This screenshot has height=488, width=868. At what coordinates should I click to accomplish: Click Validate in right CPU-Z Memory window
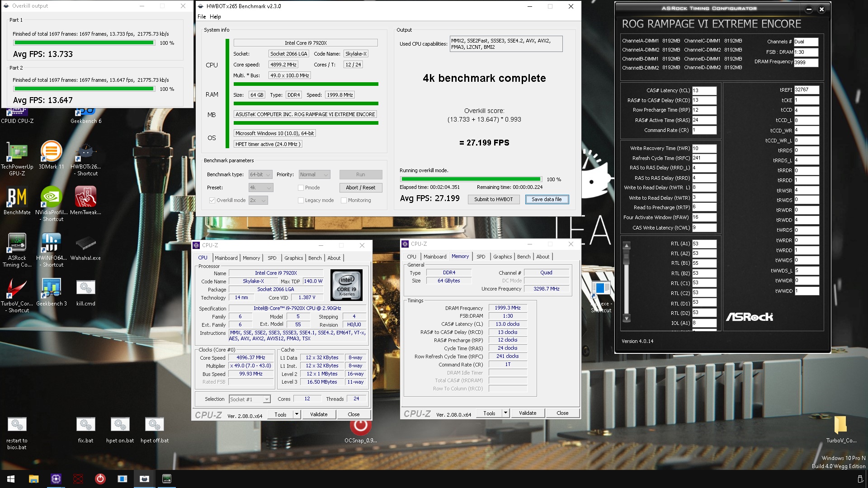tap(528, 413)
